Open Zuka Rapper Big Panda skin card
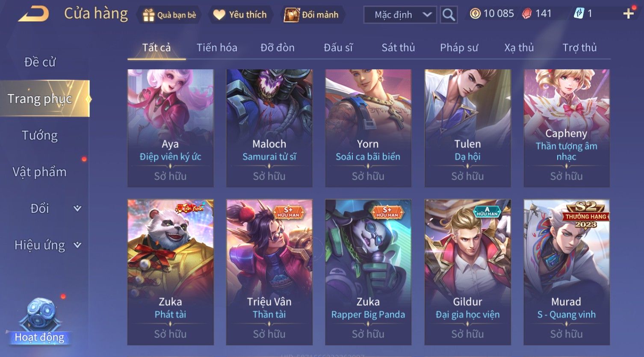The image size is (644, 357). coord(368,272)
